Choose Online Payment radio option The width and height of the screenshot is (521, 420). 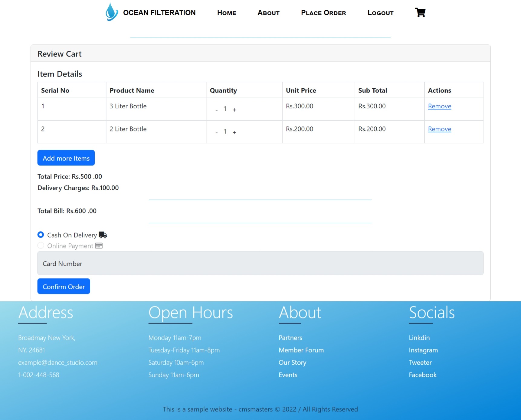41,245
